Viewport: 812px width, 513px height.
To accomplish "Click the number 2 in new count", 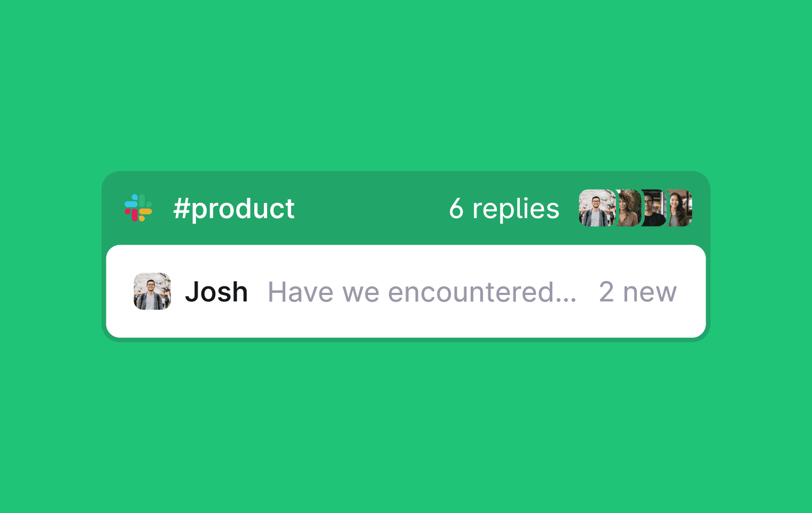I will (606, 292).
